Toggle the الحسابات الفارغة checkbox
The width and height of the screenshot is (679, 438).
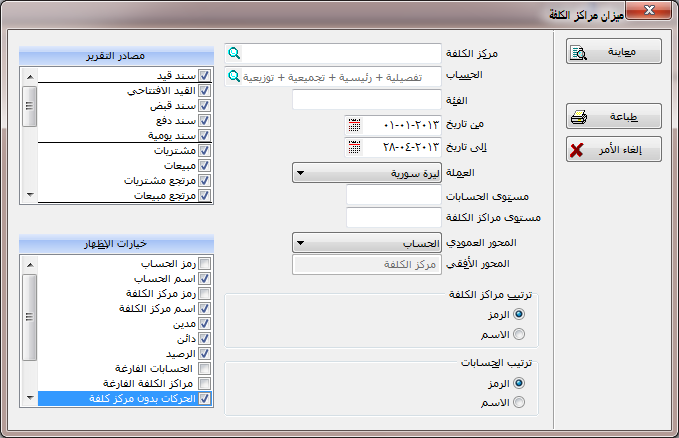[x=204, y=368]
